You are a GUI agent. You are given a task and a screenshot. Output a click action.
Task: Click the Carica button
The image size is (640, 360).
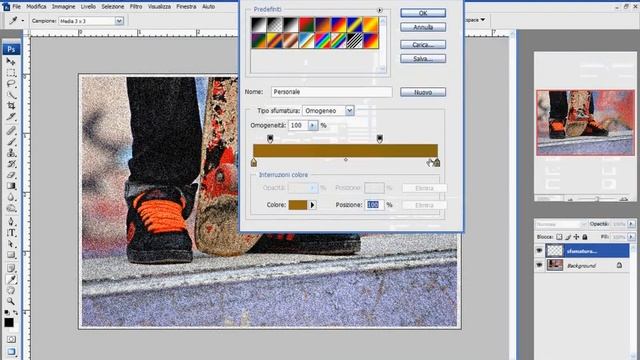[423, 44]
